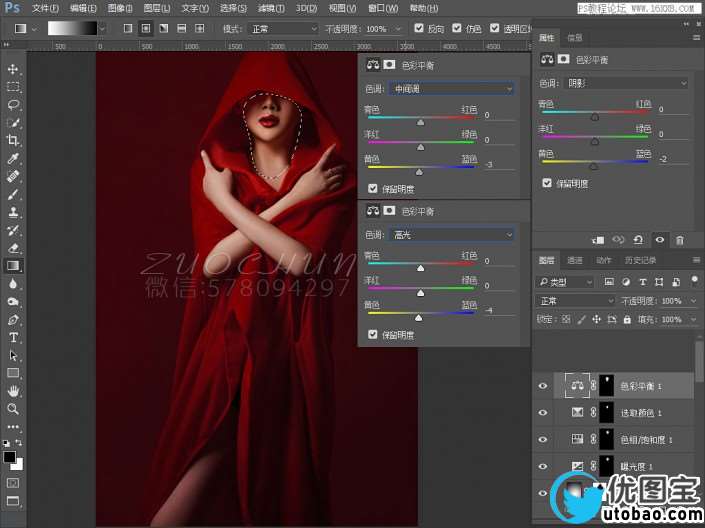Hide the 色相/饱和度 1 layer
The height and width of the screenshot is (528, 705).
tap(543, 439)
